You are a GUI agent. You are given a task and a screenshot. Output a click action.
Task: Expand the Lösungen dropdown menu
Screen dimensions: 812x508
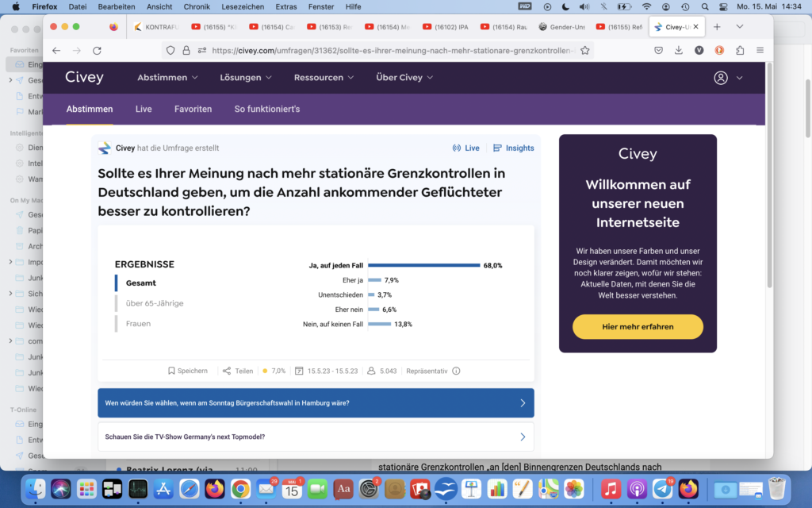pyautogui.click(x=246, y=78)
